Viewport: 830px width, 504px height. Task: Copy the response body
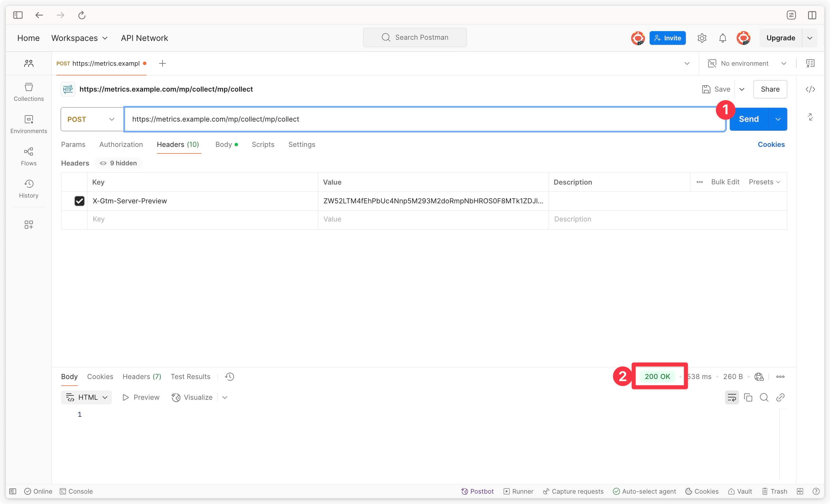tap(748, 397)
